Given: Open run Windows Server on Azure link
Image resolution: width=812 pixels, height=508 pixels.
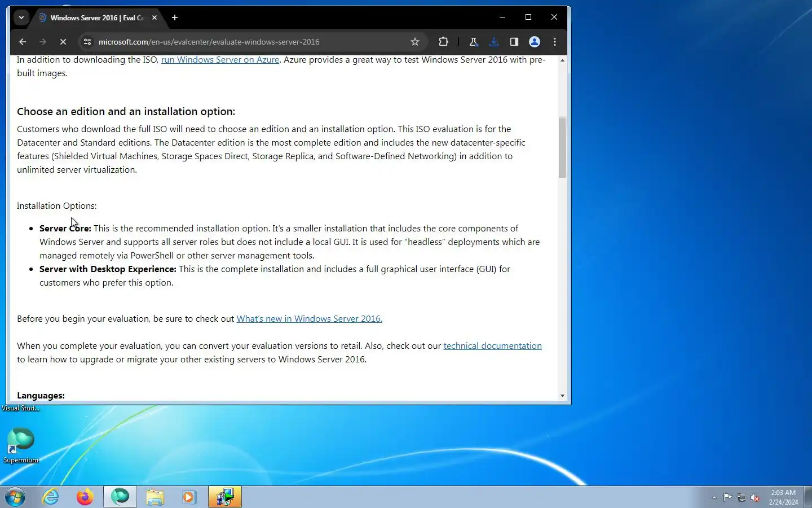Looking at the screenshot, I should click(x=220, y=60).
